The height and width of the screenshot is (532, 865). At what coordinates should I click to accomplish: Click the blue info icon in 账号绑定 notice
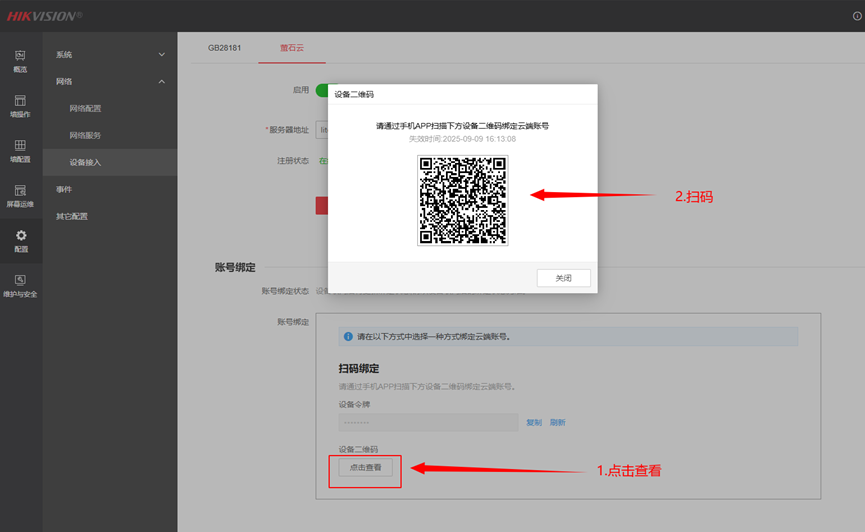(348, 337)
